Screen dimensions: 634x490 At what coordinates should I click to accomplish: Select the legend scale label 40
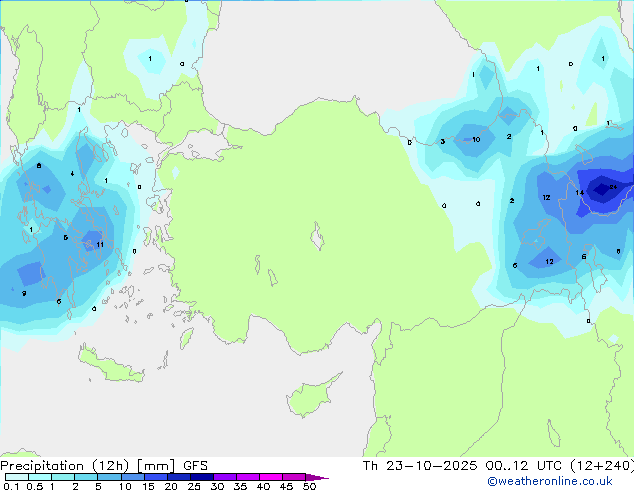(263, 486)
